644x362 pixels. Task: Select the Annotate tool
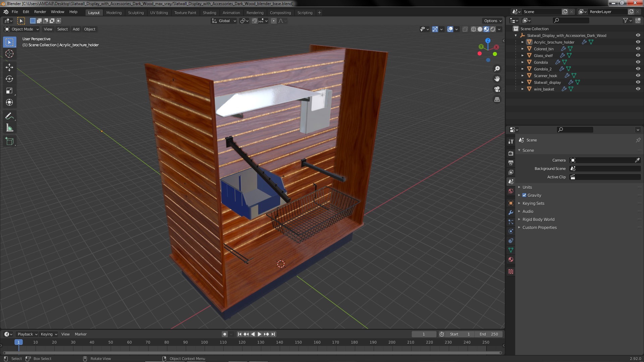(x=9, y=116)
